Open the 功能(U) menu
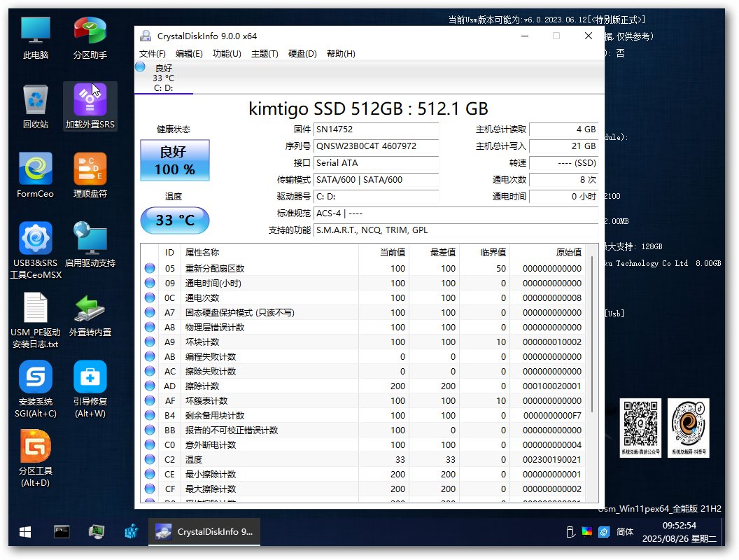The height and width of the screenshot is (560, 739). point(227,54)
